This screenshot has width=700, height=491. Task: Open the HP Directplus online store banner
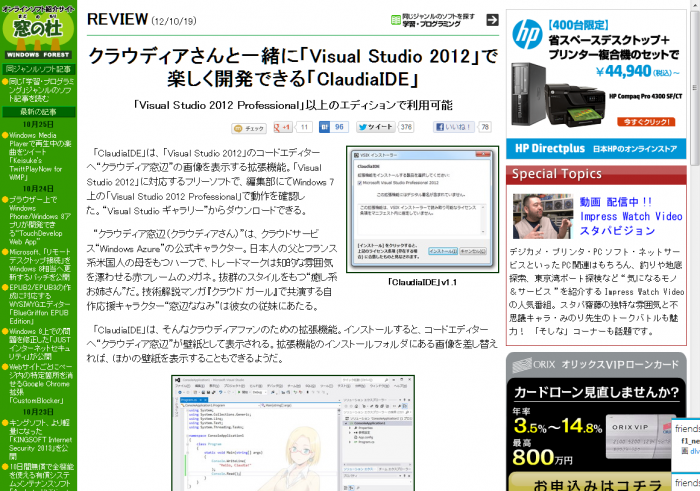pyautogui.click(x=596, y=149)
